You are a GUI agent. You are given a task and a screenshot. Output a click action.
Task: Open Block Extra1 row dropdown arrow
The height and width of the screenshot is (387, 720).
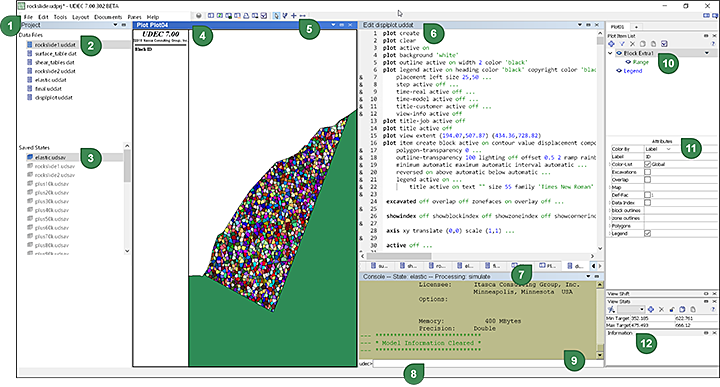[x=707, y=53]
